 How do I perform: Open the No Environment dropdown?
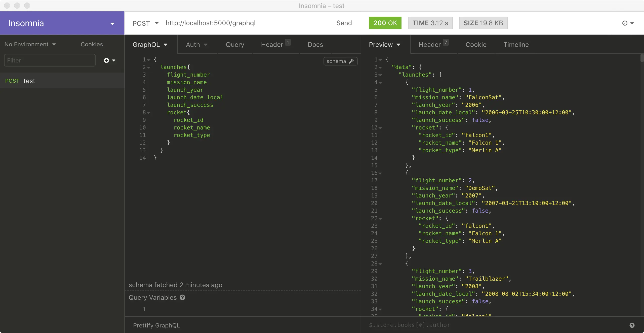[30, 44]
